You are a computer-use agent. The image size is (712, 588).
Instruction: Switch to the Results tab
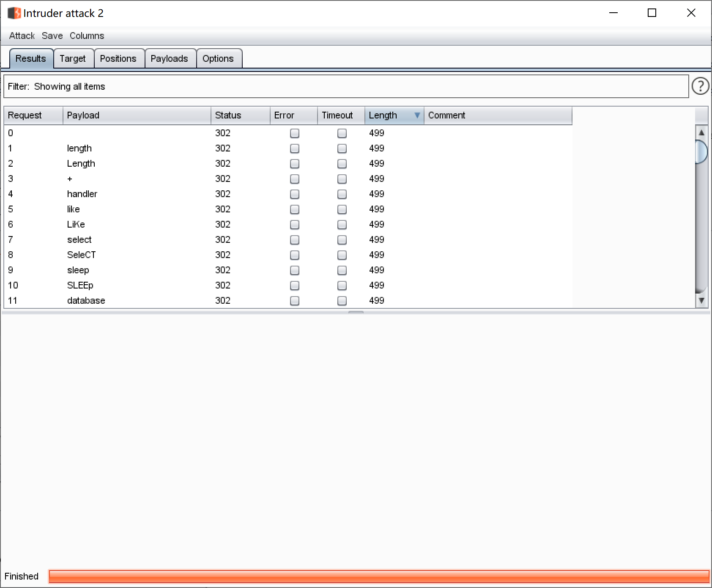[31, 58]
